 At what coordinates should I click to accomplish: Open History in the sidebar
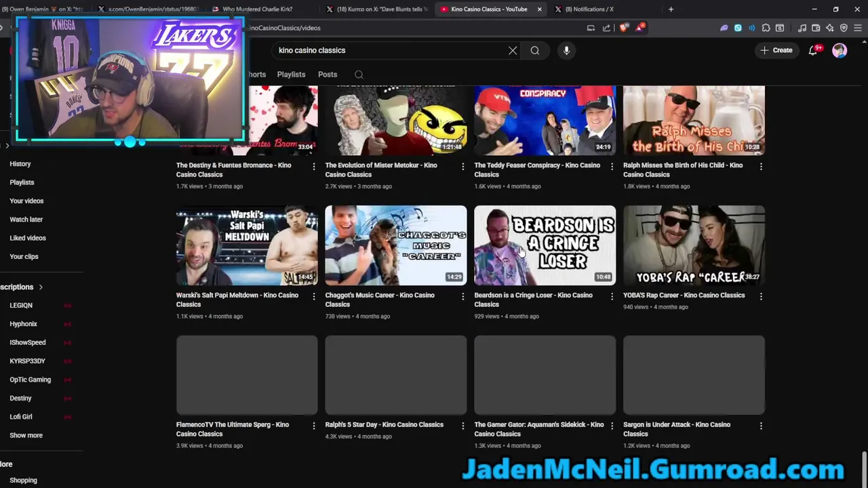click(20, 164)
